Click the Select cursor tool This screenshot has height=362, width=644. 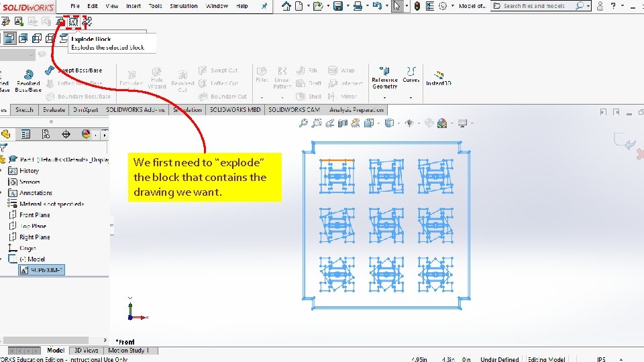[396, 6]
